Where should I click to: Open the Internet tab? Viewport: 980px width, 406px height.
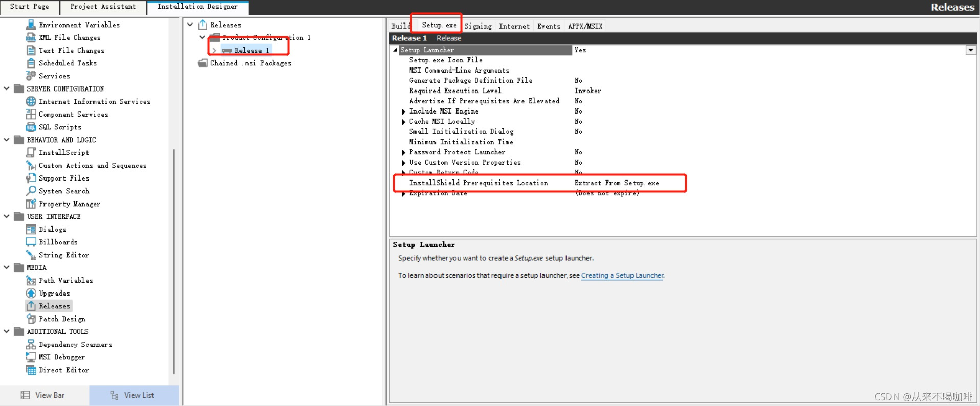514,26
